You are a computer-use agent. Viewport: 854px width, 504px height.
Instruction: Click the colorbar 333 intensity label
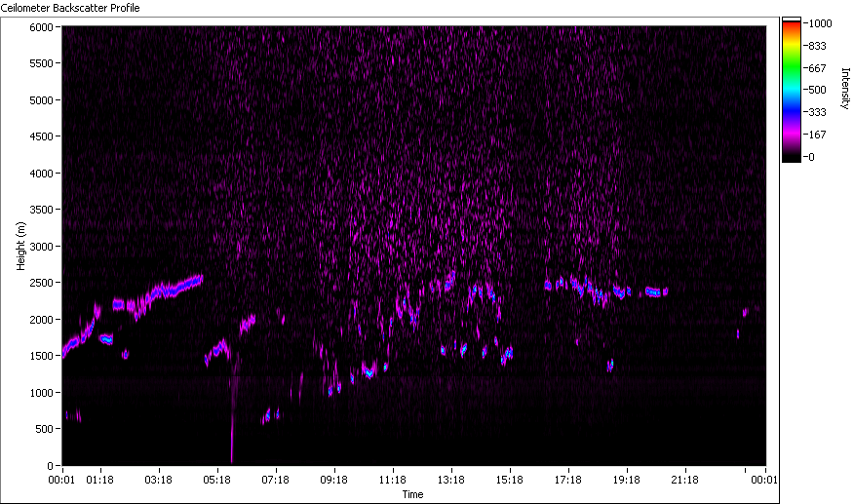(x=818, y=112)
